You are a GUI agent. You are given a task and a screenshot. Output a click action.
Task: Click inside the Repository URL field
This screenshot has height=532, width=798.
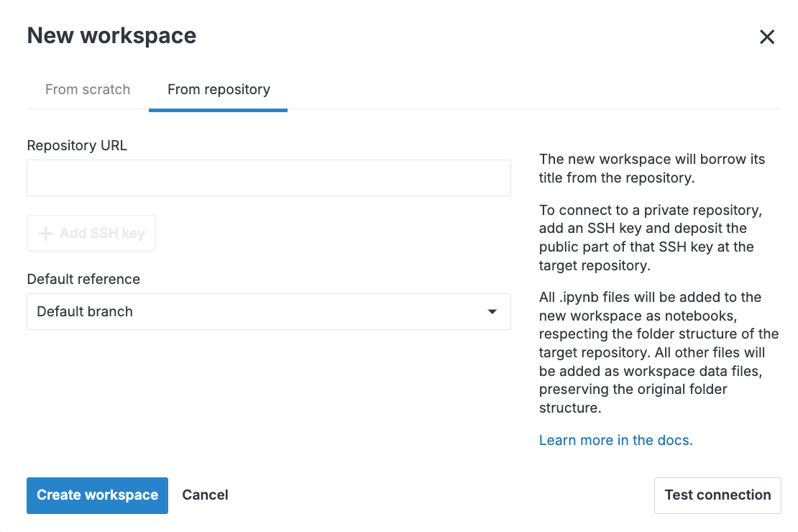(268, 178)
